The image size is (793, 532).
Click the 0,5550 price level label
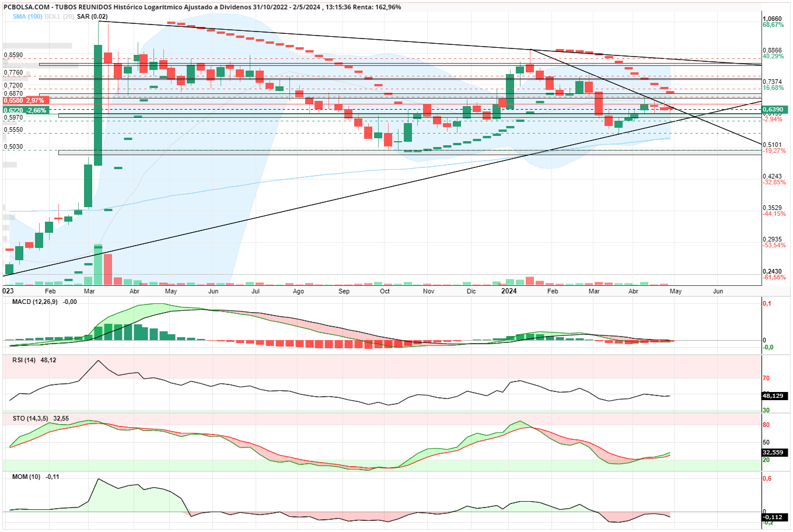click(13, 130)
